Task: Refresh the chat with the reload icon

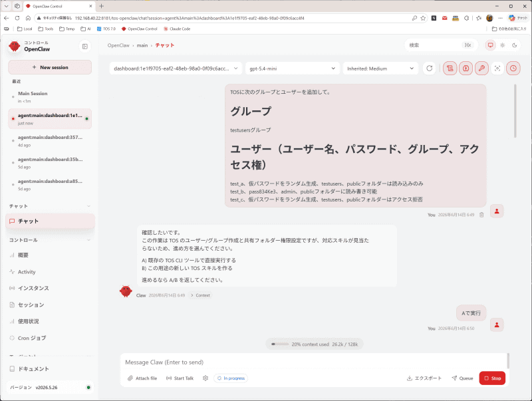Action: coord(429,68)
